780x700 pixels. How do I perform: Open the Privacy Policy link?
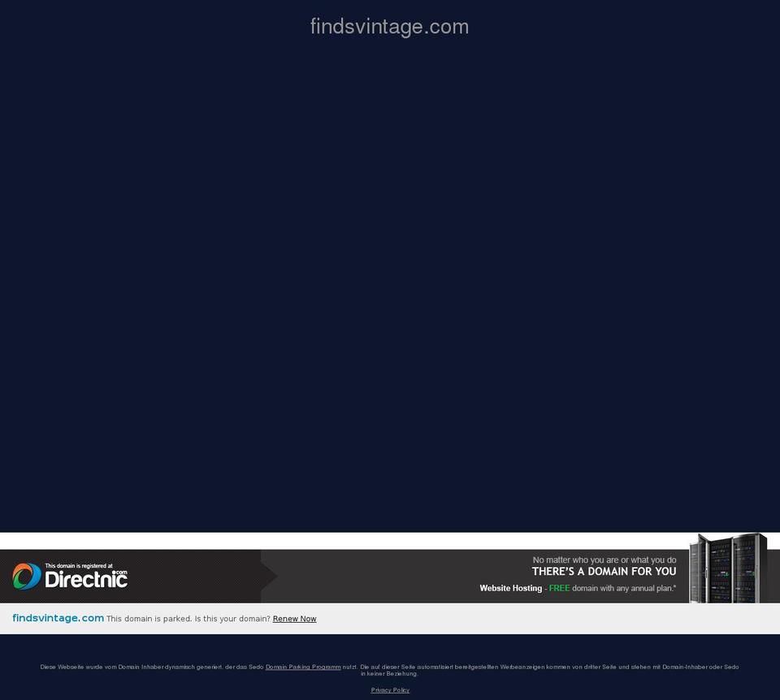tap(390, 690)
